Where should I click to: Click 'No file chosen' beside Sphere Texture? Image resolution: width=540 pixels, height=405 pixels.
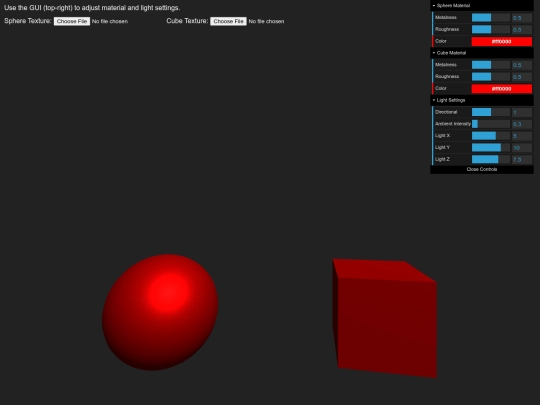pos(110,21)
